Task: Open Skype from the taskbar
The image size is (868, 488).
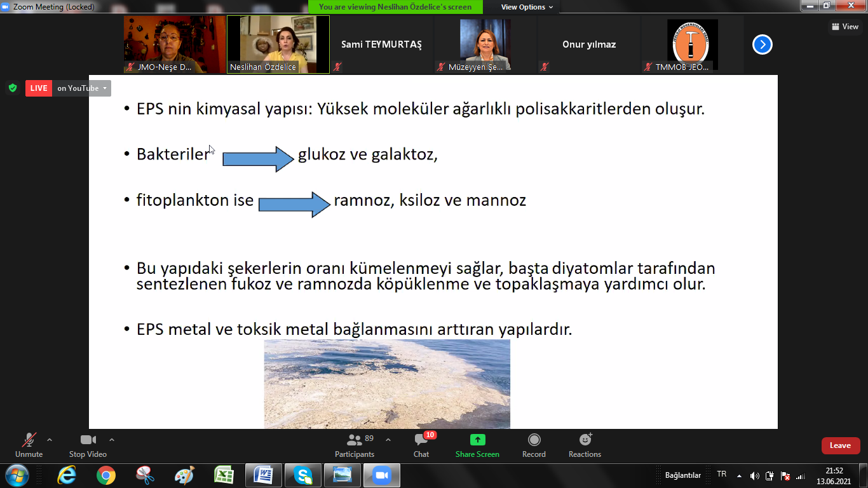Action: (303, 475)
